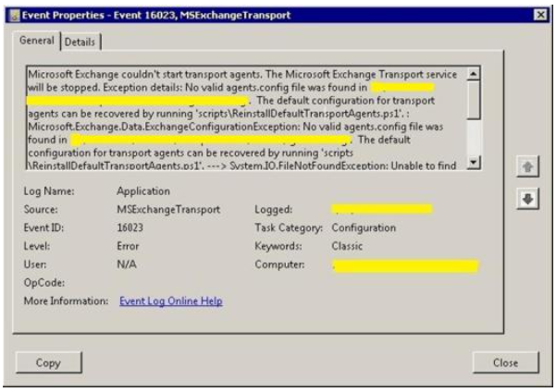Click the OpCode label
This screenshot has width=556, height=392.
click(44, 283)
